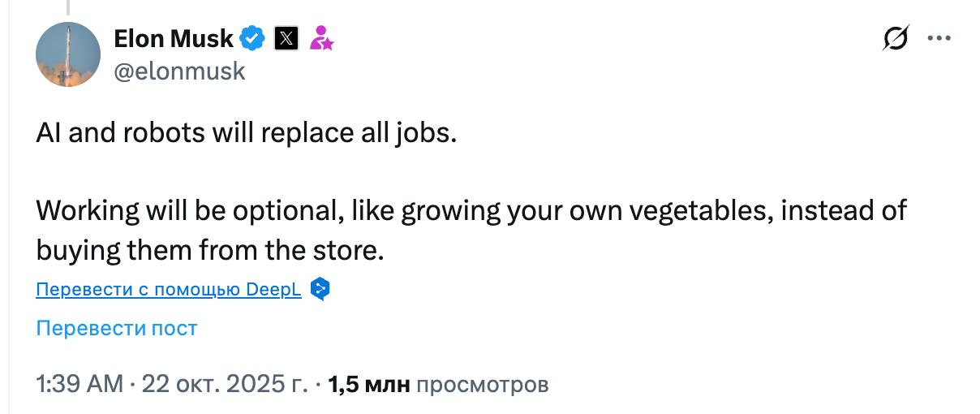The image size is (980, 414).
Task: Open the 1:39 AM post timestamp
Action: pos(80,384)
